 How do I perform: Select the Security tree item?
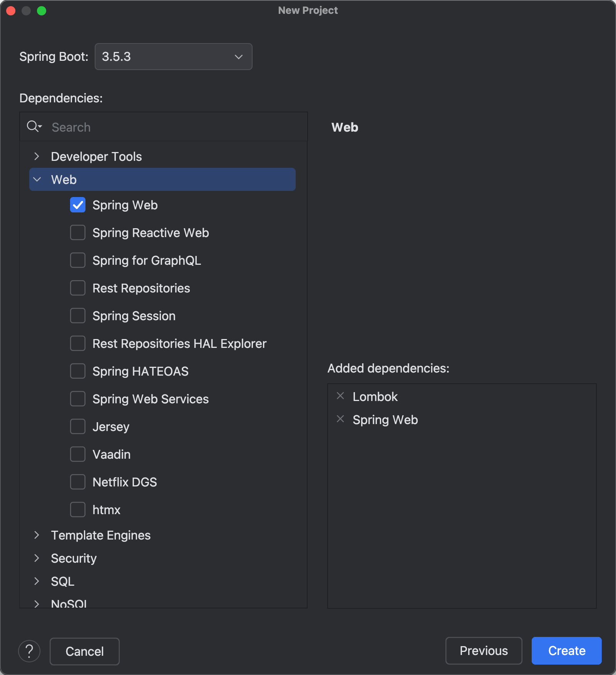[x=74, y=558]
